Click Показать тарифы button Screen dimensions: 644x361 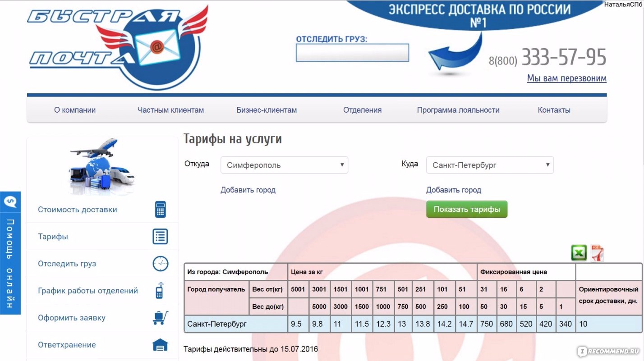[467, 209]
